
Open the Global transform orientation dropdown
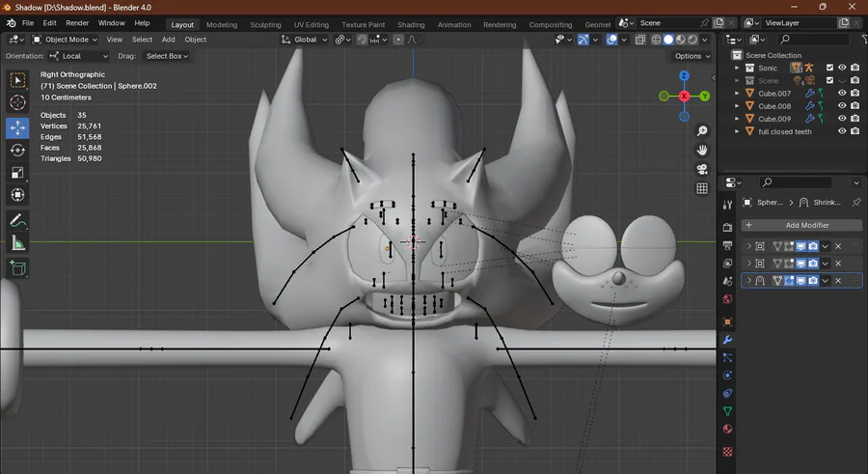tap(304, 40)
